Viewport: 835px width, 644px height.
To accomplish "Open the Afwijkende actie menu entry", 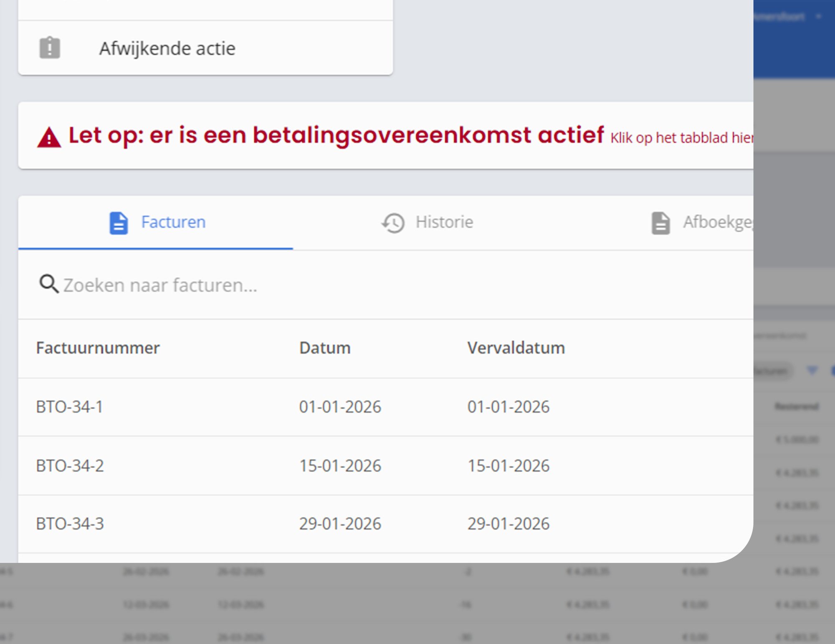I will [x=167, y=48].
